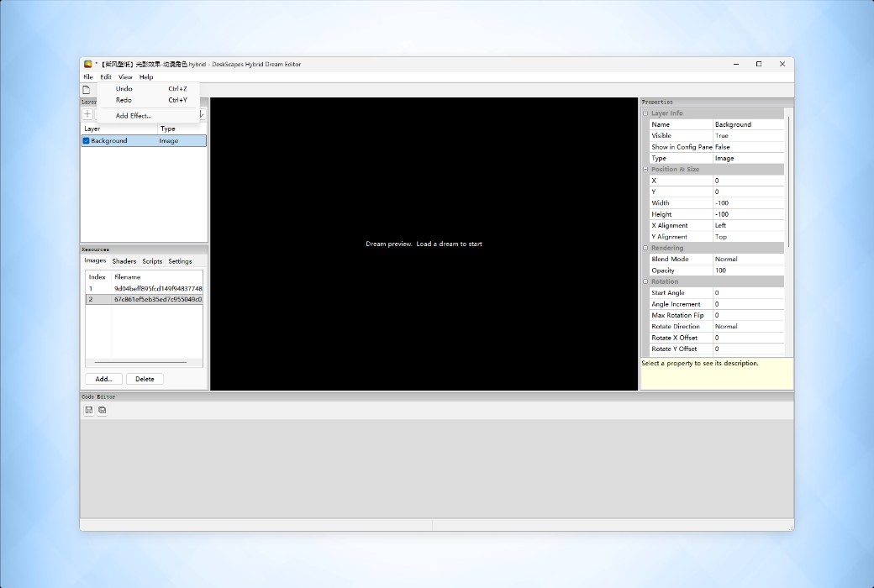
Task: Click the Type column header in Layers
Action: (182, 129)
